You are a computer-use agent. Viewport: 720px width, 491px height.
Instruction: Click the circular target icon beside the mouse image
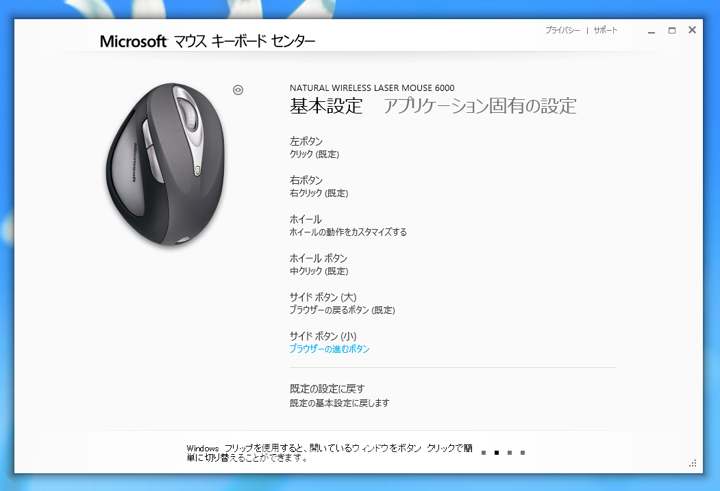click(238, 90)
